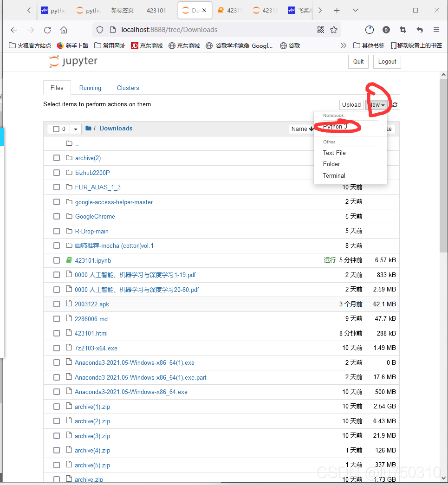
Task: Click the browser forward arrow
Action: 30,30
